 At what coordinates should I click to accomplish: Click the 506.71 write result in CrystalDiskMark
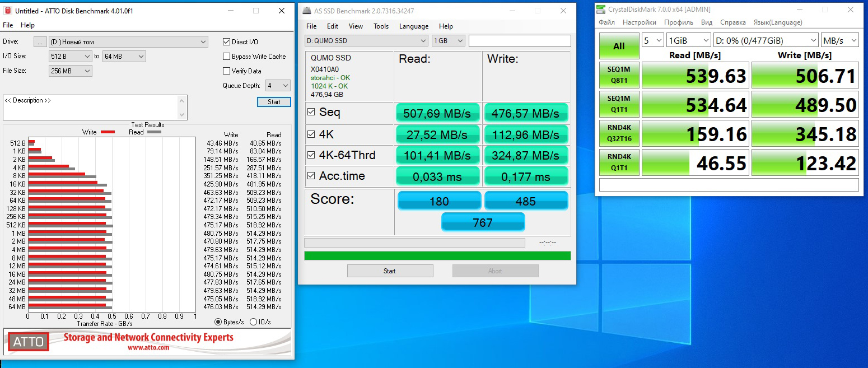point(805,75)
